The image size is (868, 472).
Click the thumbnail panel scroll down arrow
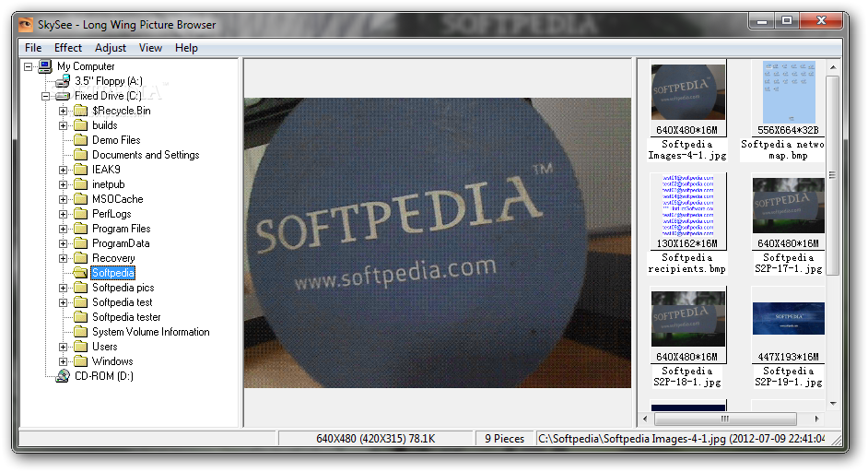[x=833, y=404]
